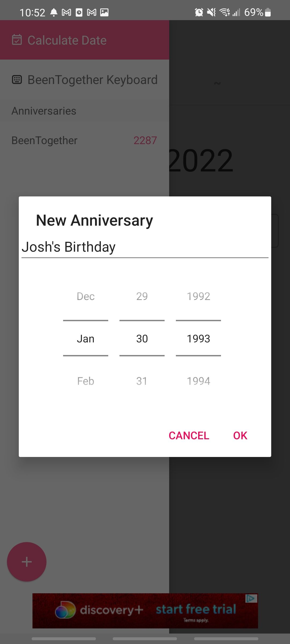Open the BeenTogether Keyboard menu item
This screenshot has width=290, height=644.
click(x=92, y=80)
